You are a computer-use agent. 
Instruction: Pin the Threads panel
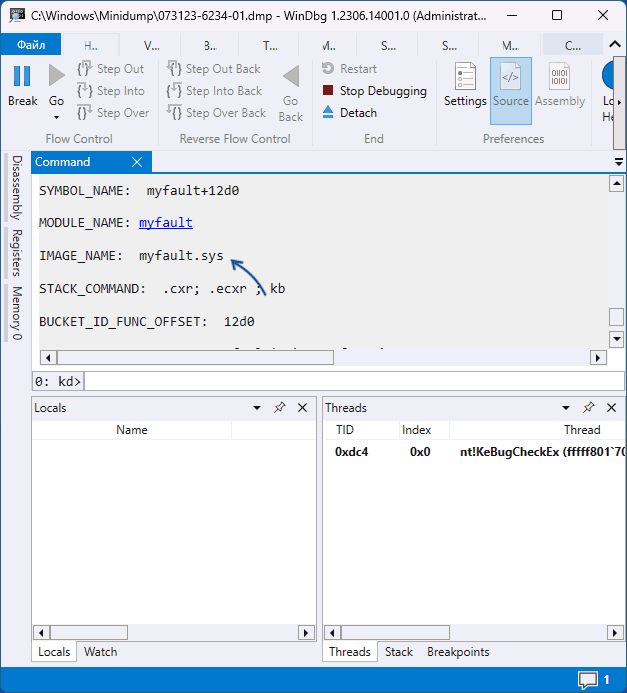[588, 407]
